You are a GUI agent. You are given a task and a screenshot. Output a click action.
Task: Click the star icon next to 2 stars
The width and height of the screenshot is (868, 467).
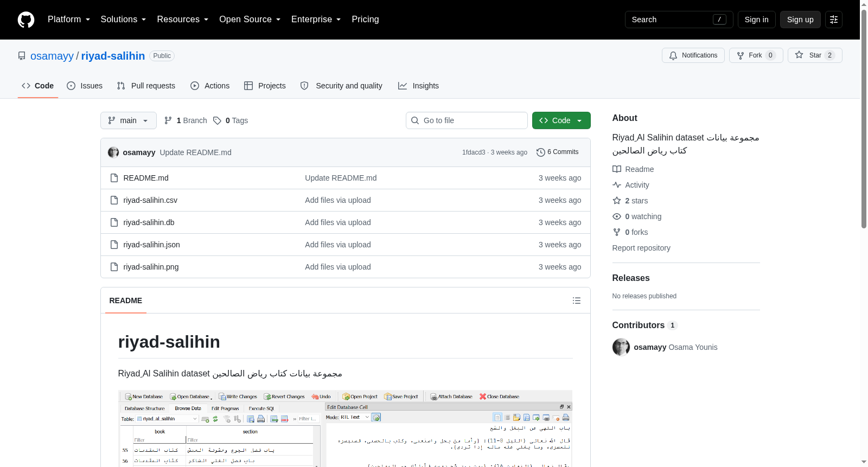(617, 201)
